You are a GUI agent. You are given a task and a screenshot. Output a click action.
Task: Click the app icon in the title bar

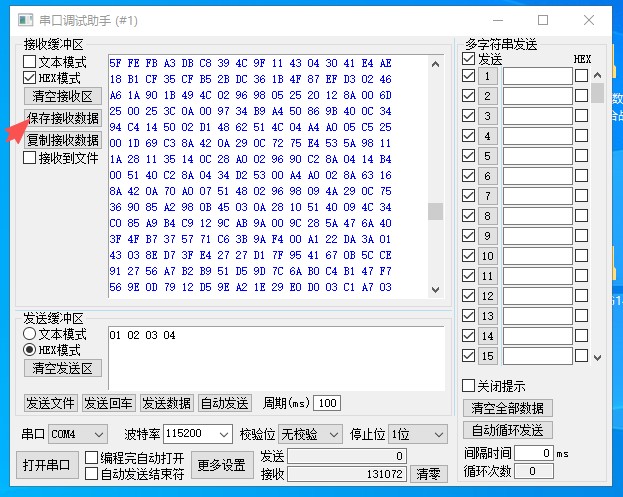pos(26,20)
